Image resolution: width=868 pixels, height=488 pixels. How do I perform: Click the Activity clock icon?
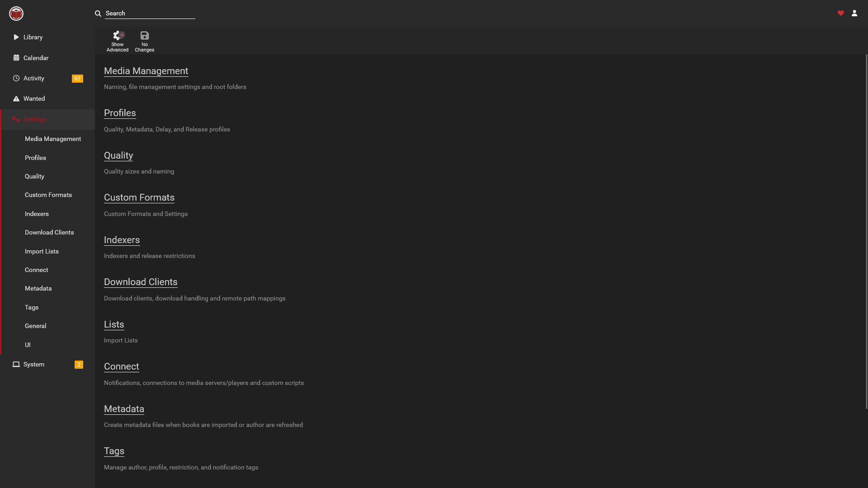click(x=16, y=78)
